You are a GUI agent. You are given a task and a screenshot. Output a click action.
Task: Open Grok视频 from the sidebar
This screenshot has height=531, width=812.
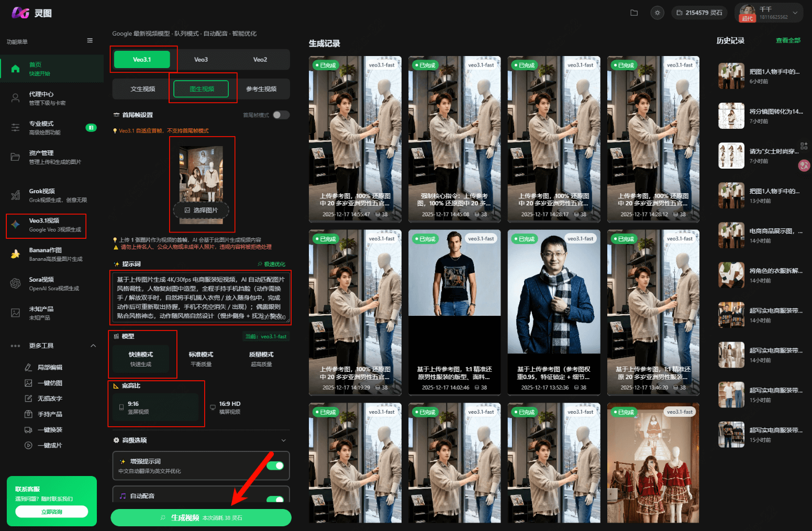[x=51, y=195]
